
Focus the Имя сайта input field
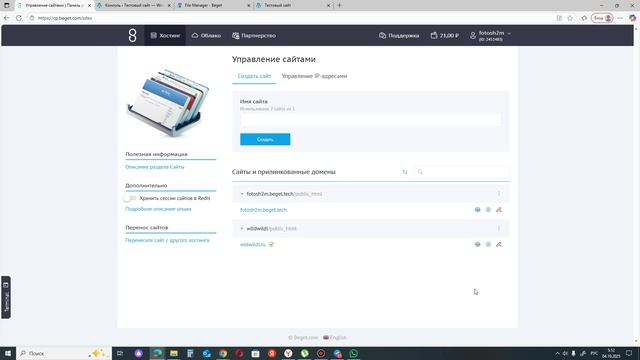coord(370,120)
